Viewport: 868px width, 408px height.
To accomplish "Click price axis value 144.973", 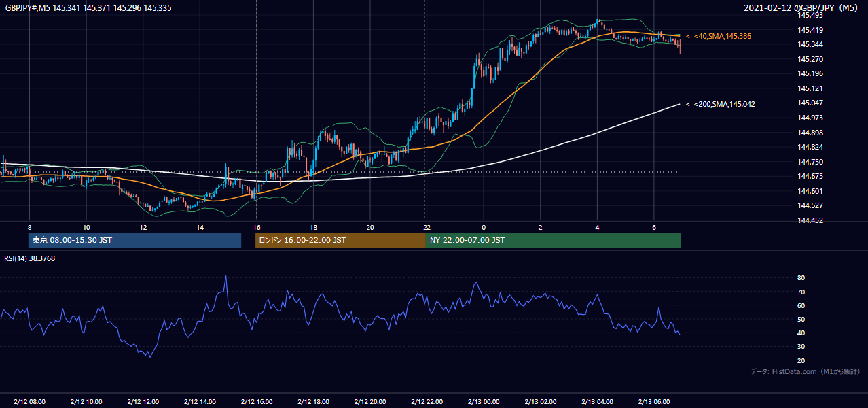I will point(810,118).
